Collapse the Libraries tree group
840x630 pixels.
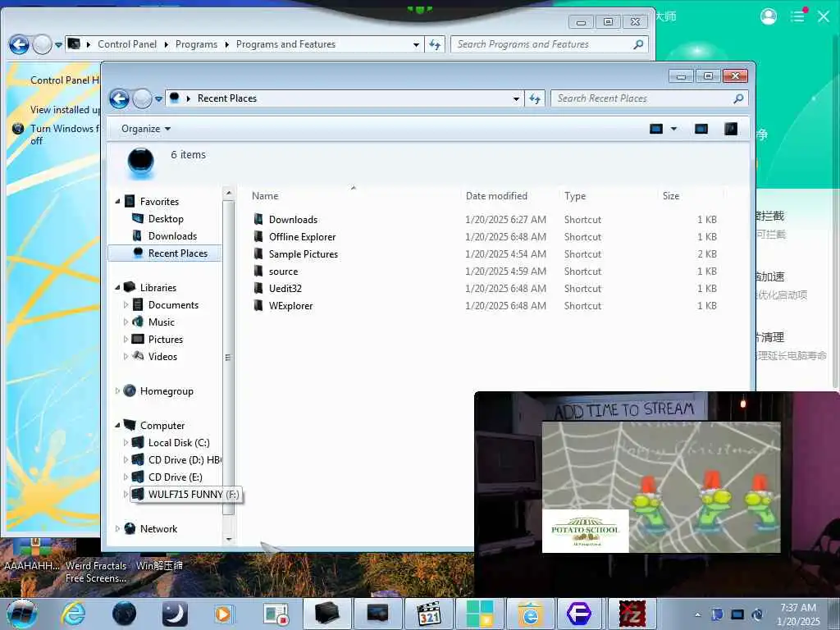(117, 288)
